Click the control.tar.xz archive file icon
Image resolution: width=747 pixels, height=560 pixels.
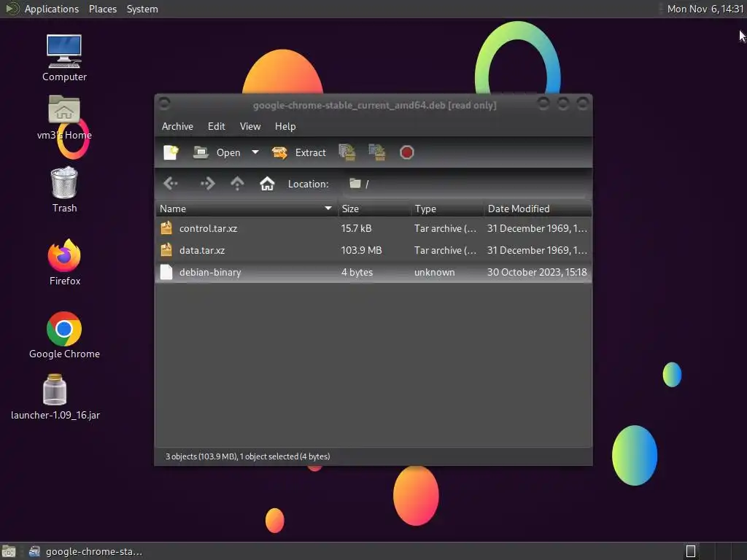tap(166, 228)
